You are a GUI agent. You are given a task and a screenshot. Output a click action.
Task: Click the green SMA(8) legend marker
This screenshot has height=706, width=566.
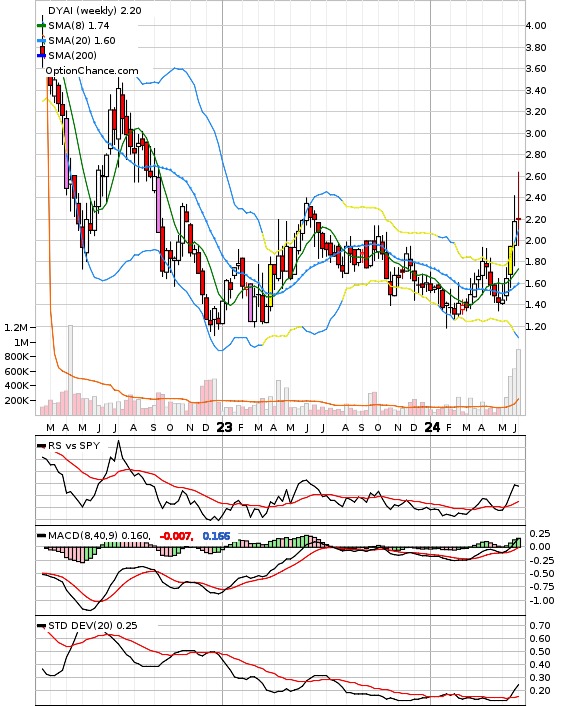pyautogui.click(x=41, y=26)
